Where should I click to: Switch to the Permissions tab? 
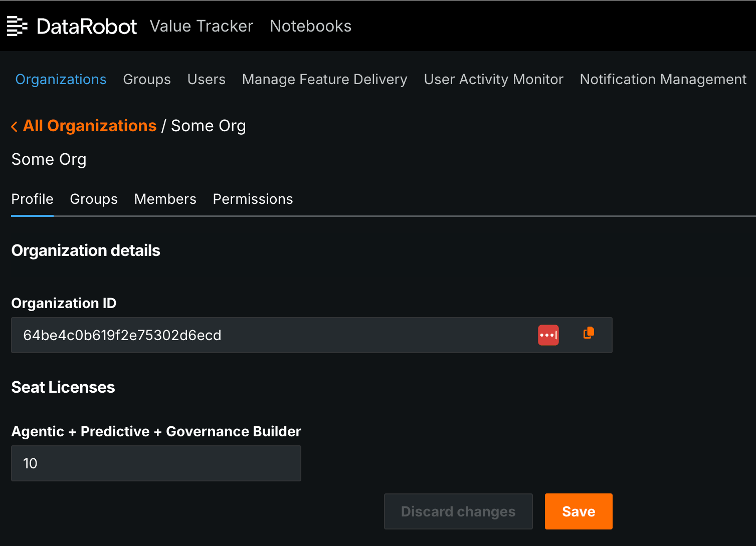[253, 199]
